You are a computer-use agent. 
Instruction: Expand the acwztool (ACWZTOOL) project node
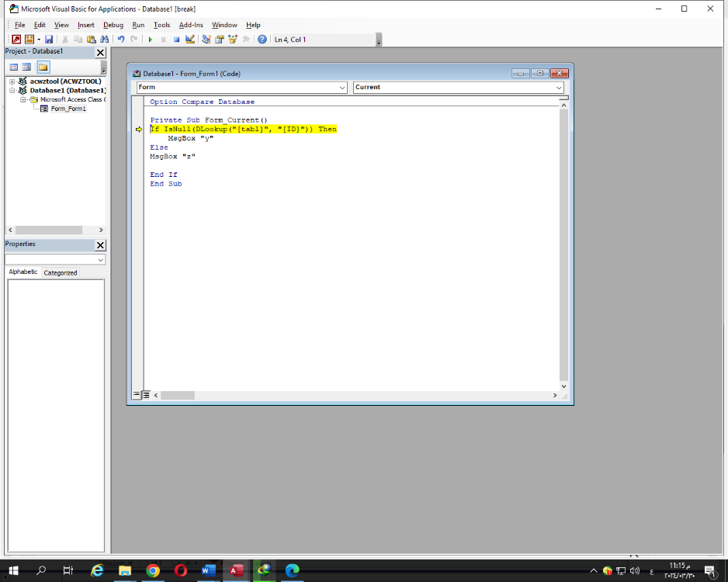(12, 81)
